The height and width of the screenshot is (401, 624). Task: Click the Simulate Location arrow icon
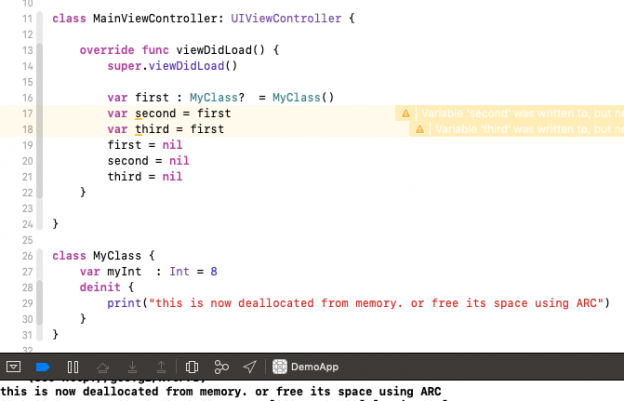pos(250,367)
